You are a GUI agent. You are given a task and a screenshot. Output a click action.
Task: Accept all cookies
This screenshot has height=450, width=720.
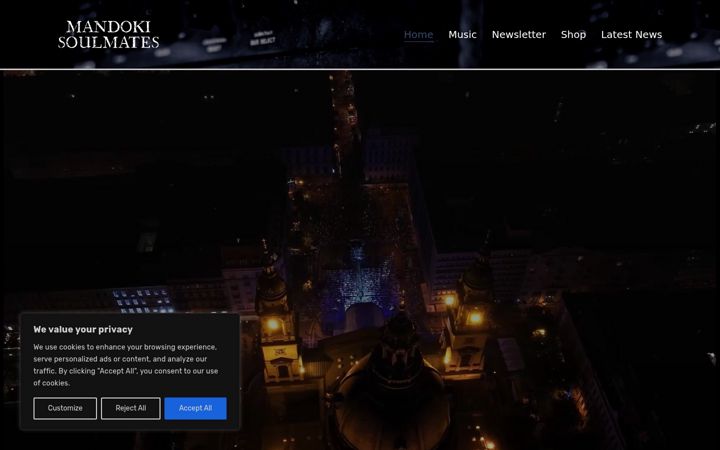tap(196, 408)
